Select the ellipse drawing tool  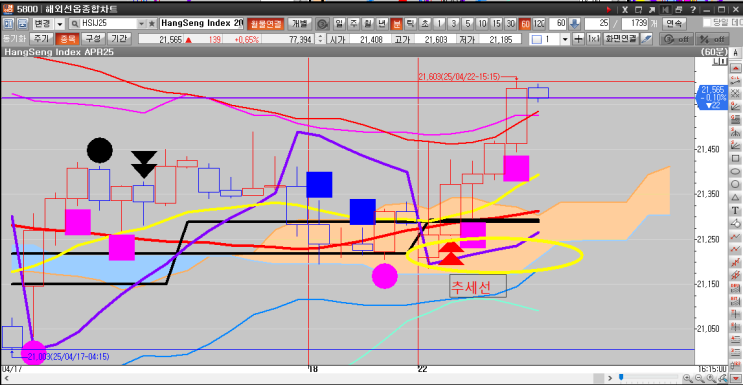click(x=735, y=171)
